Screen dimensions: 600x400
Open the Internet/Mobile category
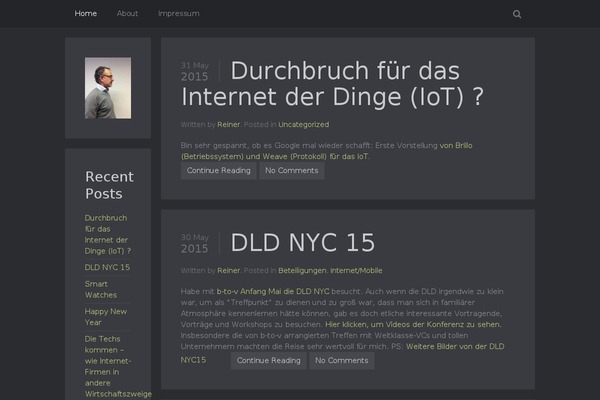click(x=356, y=270)
